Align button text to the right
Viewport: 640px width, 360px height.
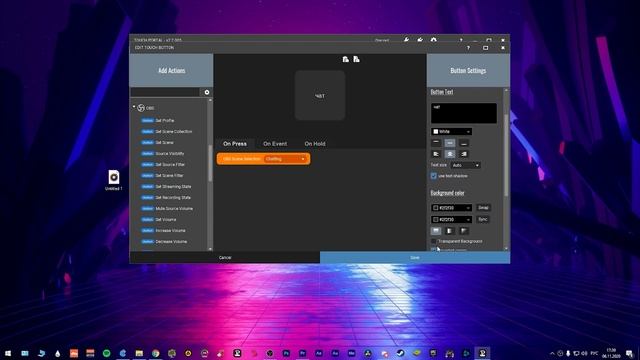tap(464, 154)
